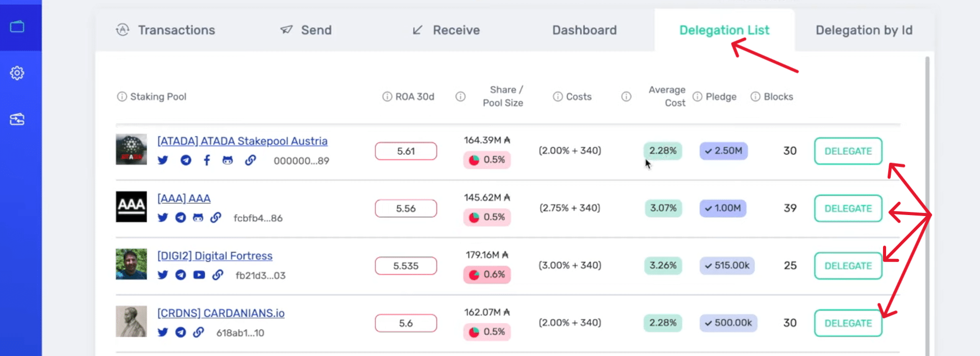Open the wallet icon in sidebar
The width and height of the screenshot is (980, 356).
[17, 27]
